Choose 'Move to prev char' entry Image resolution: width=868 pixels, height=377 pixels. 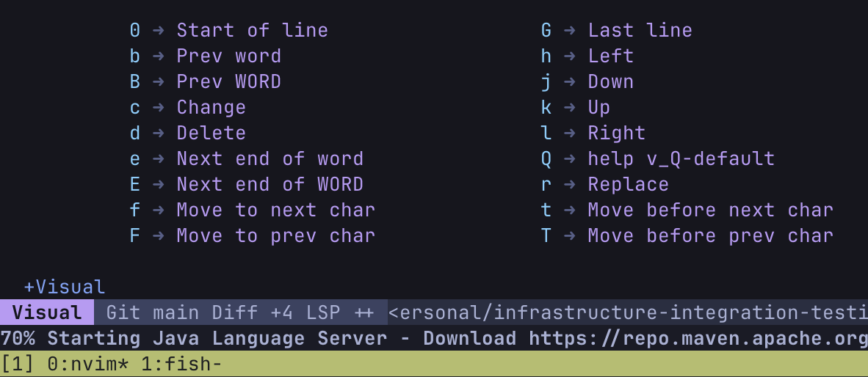[x=275, y=235]
